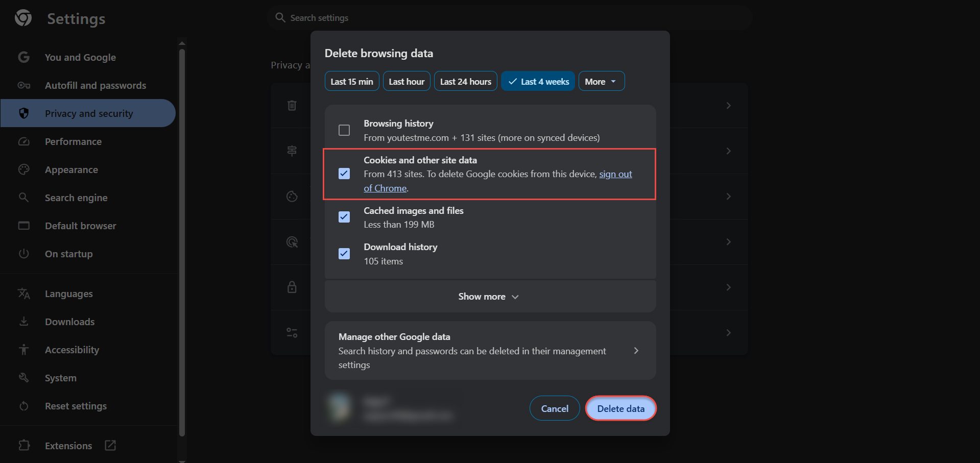This screenshot has width=980, height=463.
Task: Click the Extensions puzzle piece icon
Action: [x=24, y=446]
